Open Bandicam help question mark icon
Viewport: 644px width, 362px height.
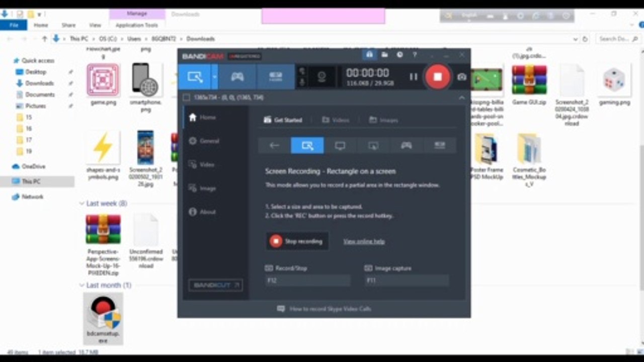(x=415, y=55)
